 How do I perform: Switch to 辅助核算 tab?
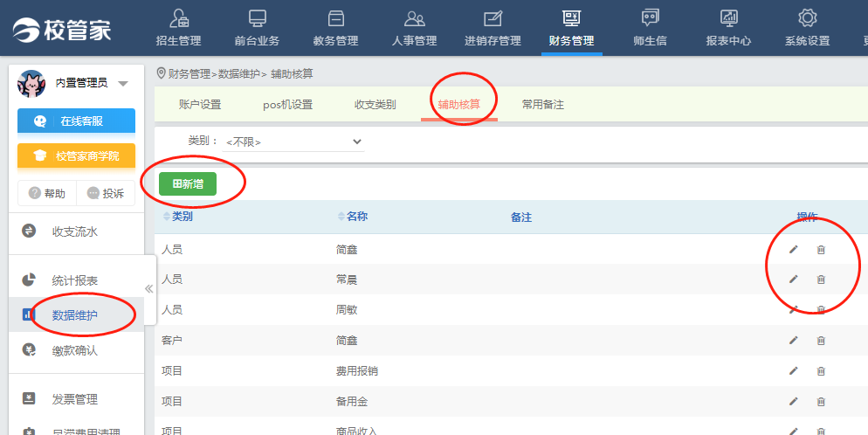click(459, 105)
